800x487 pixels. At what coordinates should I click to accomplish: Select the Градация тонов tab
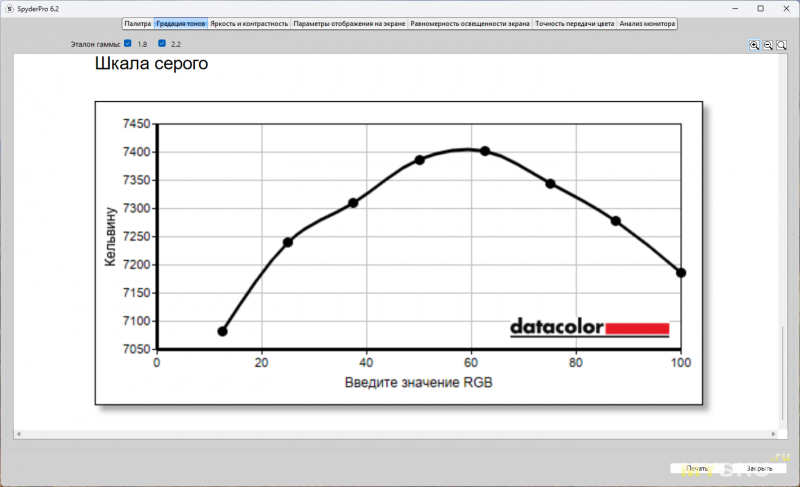pyautogui.click(x=180, y=23)
